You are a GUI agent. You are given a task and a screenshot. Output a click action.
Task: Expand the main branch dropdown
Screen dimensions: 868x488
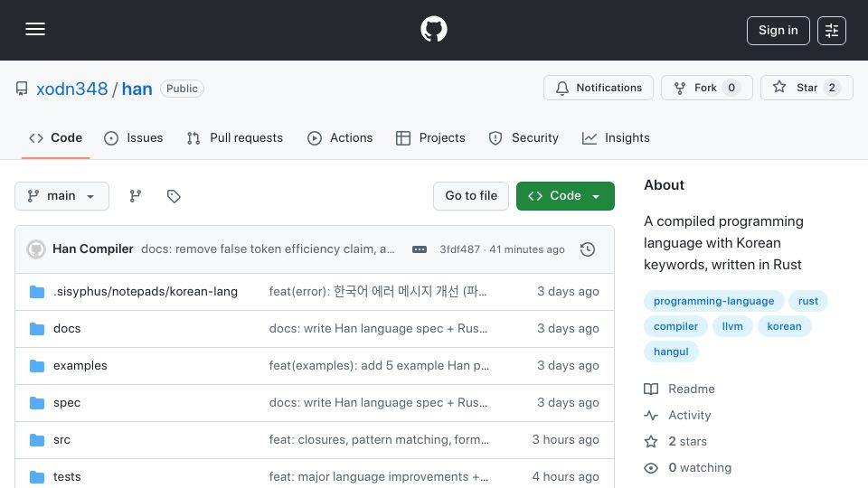click(61, 196)
